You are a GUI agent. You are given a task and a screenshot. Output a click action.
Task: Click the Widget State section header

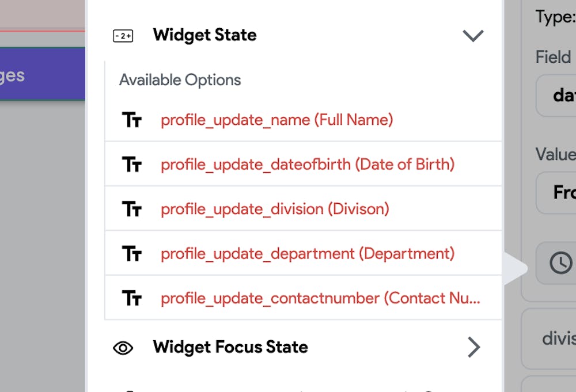coord(204,35)
